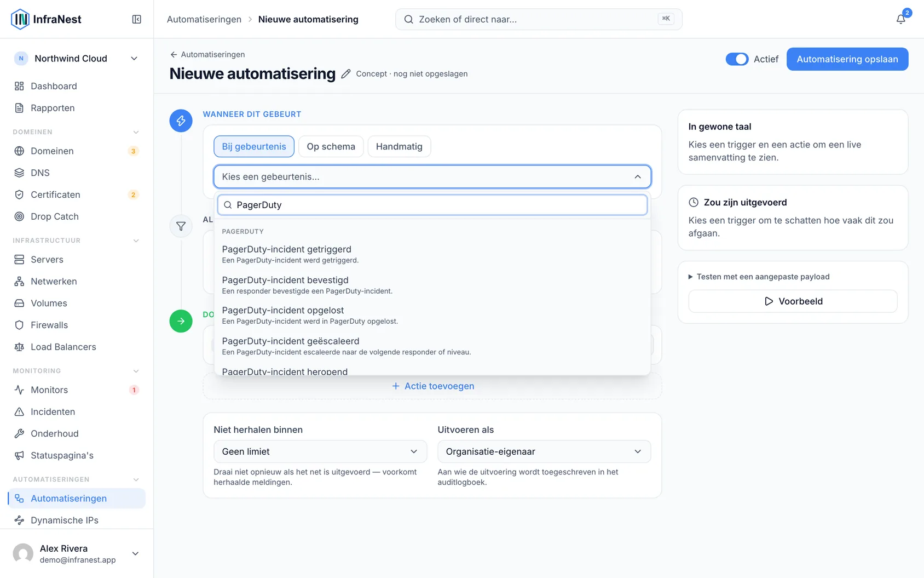Go back via Automatiseringen link above the title

point(207,54)
